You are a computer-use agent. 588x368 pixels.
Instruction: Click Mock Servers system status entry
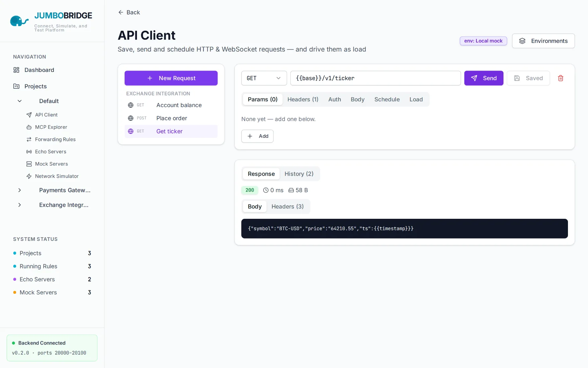click(x=52, y=292)
